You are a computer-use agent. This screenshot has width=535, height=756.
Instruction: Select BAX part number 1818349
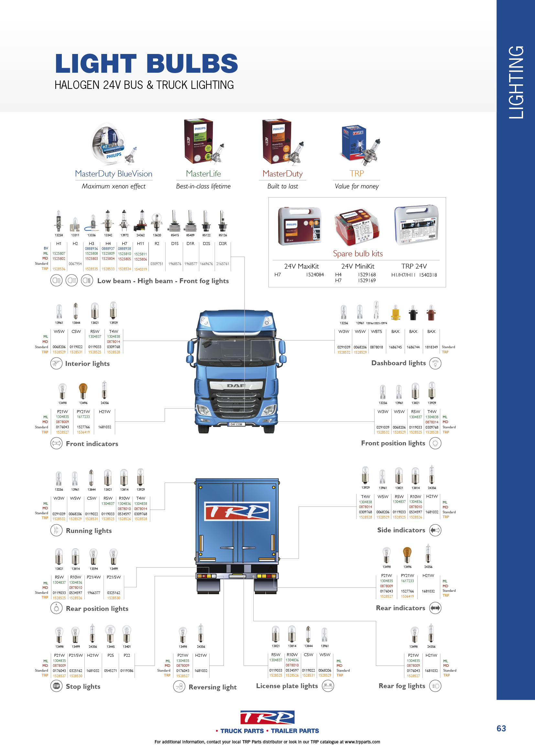click(431, 347)
